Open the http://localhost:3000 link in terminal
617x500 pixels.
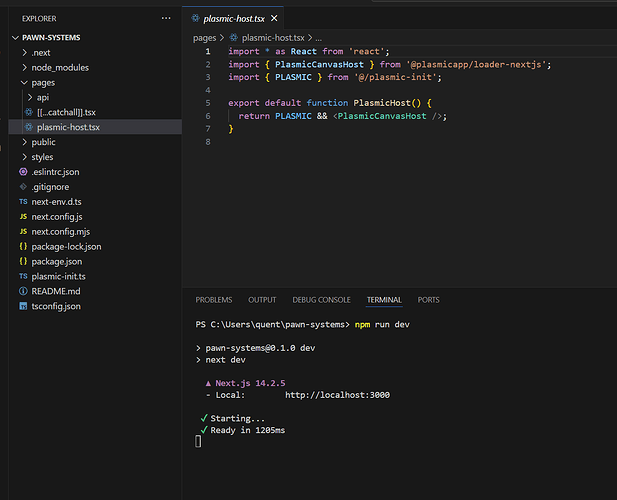click(x=337, y=394)
